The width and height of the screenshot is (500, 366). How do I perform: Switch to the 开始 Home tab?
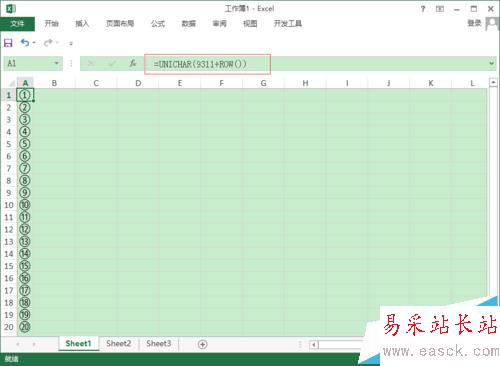click(x=52, y=23)
